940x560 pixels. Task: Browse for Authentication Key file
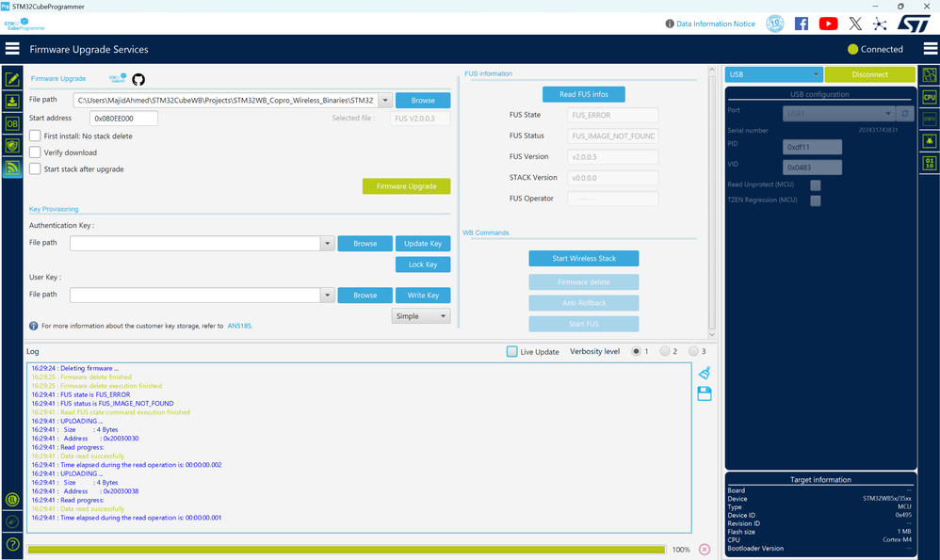pos(365,243)
